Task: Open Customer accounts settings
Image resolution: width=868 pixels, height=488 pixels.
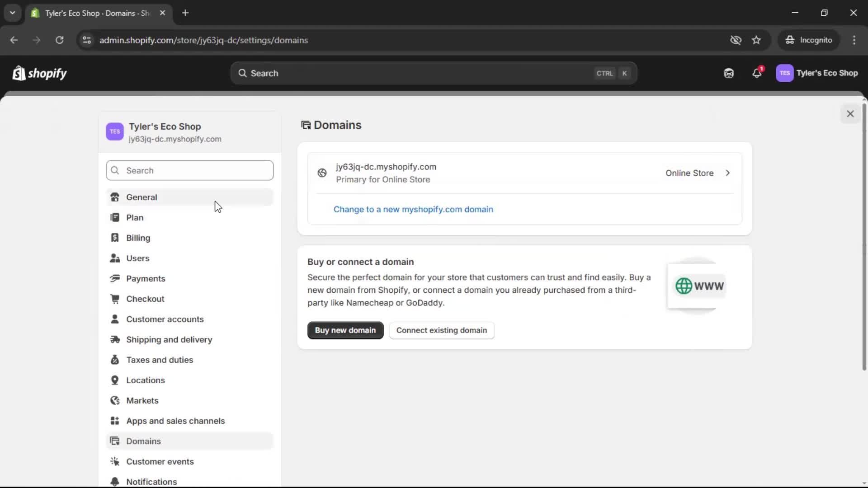Action: 165,319
